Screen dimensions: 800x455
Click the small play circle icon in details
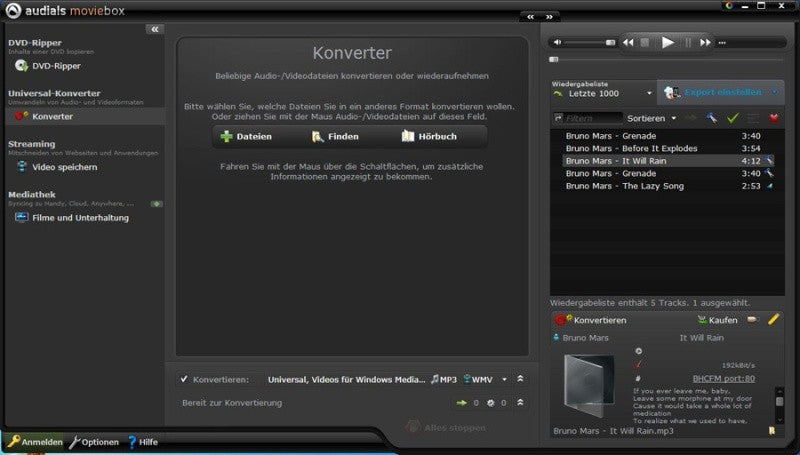click(638, 351)
